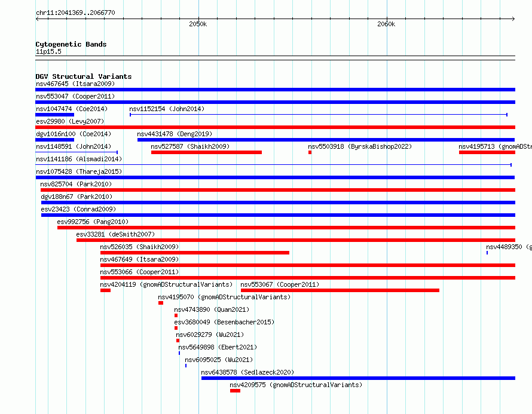
Task: Click nsv6029279 (Wu2021) label
Action: click(x=210, y=335)
